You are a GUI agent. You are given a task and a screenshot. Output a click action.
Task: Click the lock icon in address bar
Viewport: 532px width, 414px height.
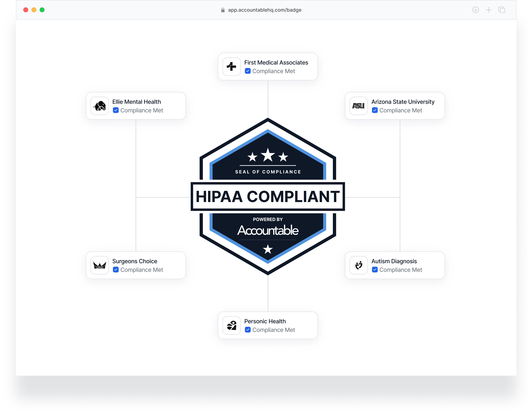pos(223,10)
